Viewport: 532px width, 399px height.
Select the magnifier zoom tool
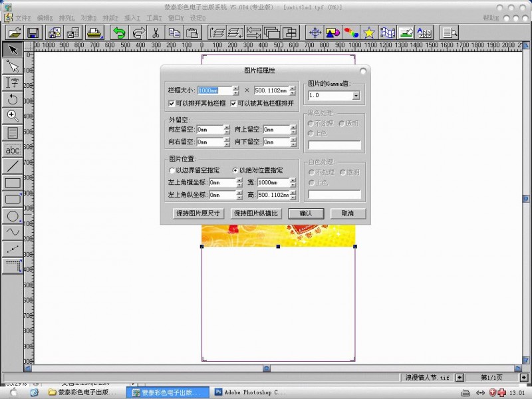tap(12, 116)
